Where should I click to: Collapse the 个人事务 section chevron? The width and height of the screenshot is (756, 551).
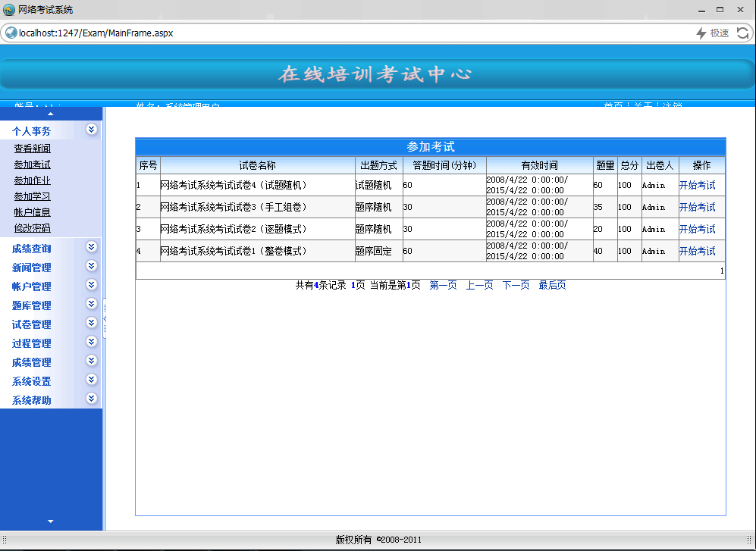91,129
